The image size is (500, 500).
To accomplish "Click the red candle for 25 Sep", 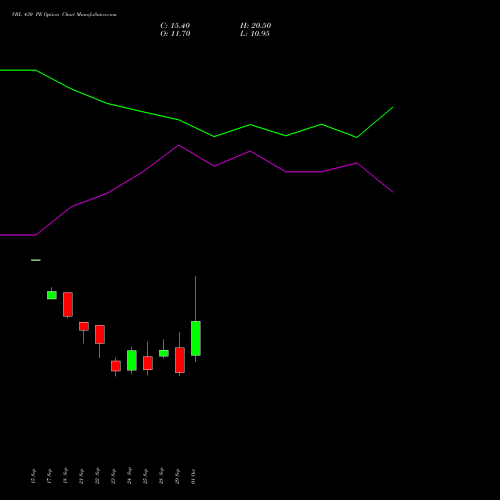I will click(x=148, y=363).
